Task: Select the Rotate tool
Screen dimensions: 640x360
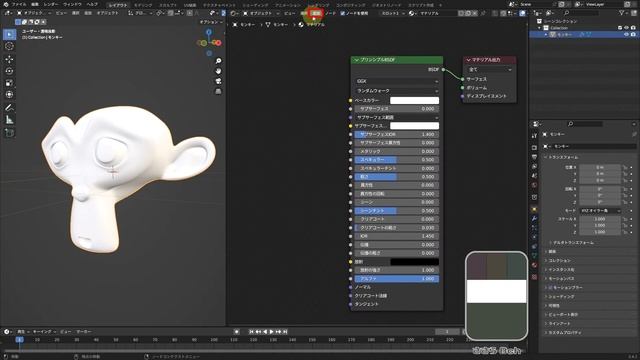Action: tap(9, 71)
